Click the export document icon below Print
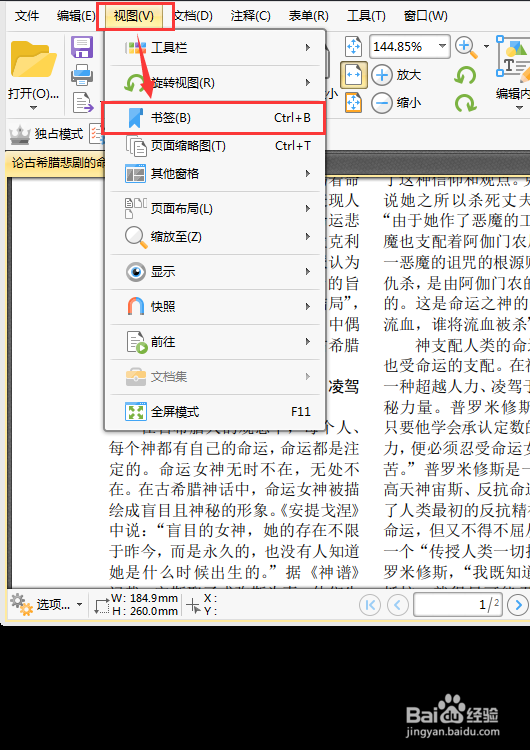 click(x=83, y=102)
